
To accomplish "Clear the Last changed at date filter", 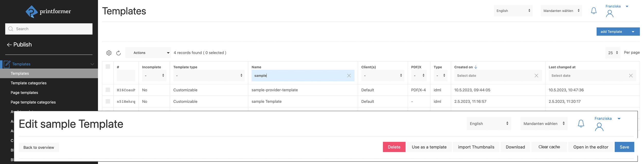I will (x=631, y=76).
